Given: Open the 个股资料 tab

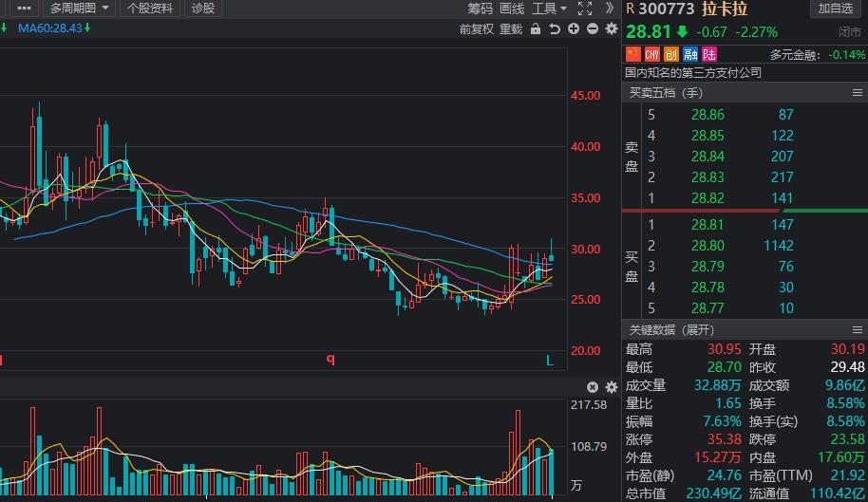Looking at the screenshot, I should tap(150, 9).
